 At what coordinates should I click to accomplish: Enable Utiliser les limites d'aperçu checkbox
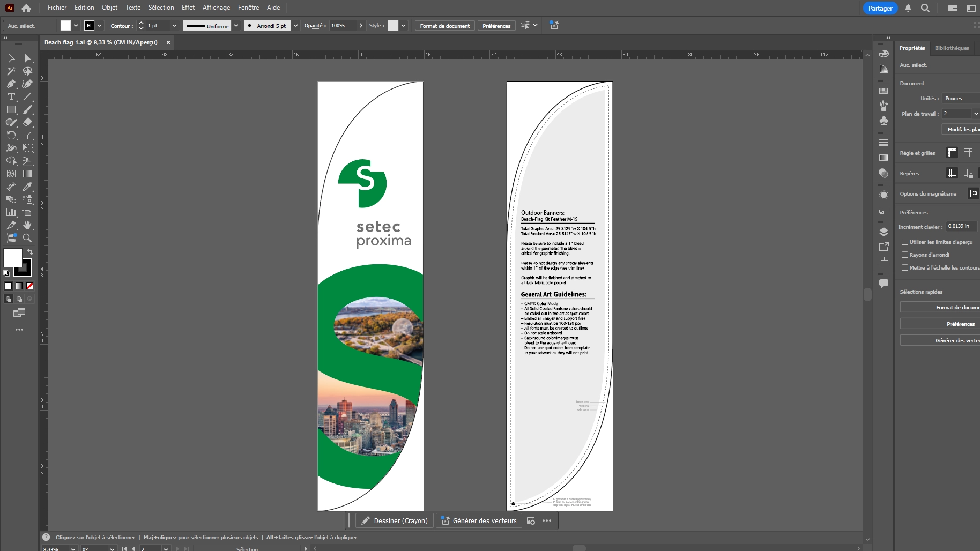(905, 242)
